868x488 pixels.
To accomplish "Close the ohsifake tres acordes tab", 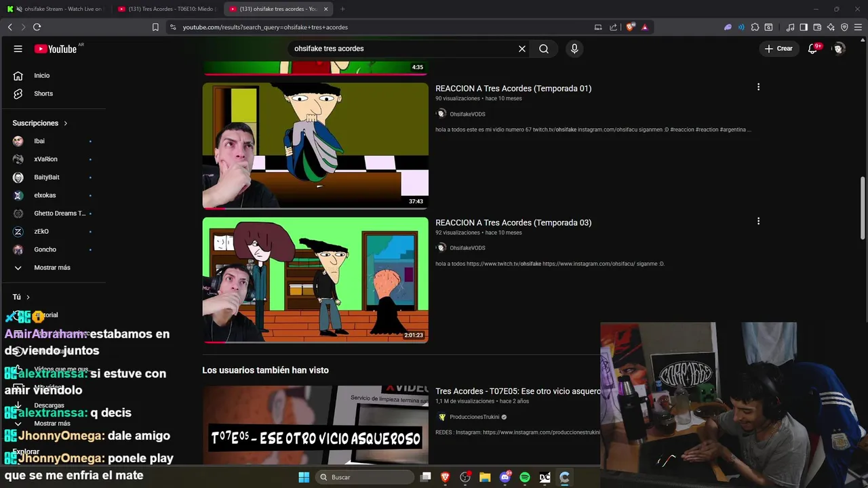I will click(325, 9).
